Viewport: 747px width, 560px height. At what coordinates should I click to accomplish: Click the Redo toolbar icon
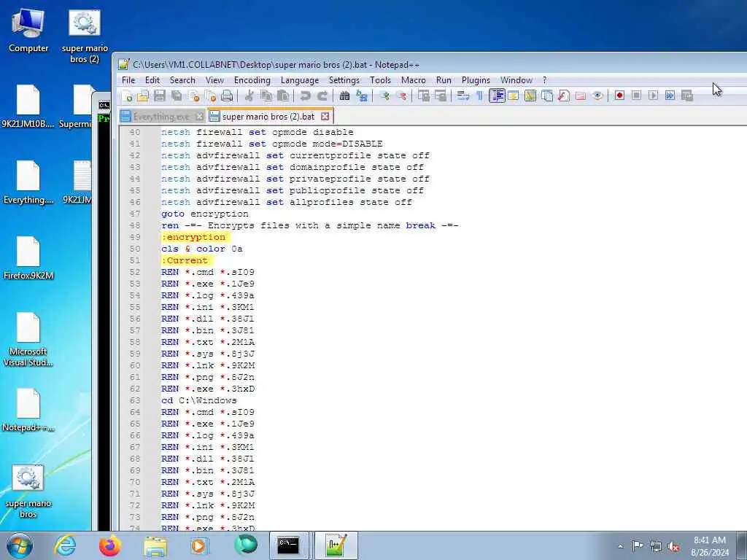(x=322, y=96)
